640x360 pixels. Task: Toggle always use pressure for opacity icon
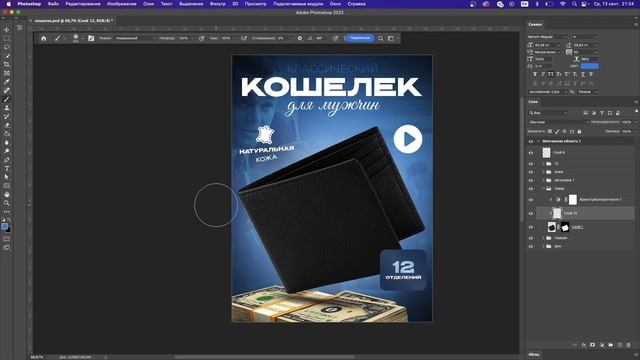click(202, 38)
